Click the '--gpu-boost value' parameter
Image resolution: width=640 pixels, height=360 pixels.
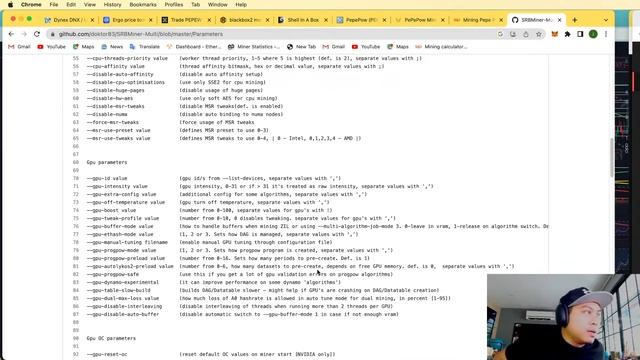click(111, 211)
